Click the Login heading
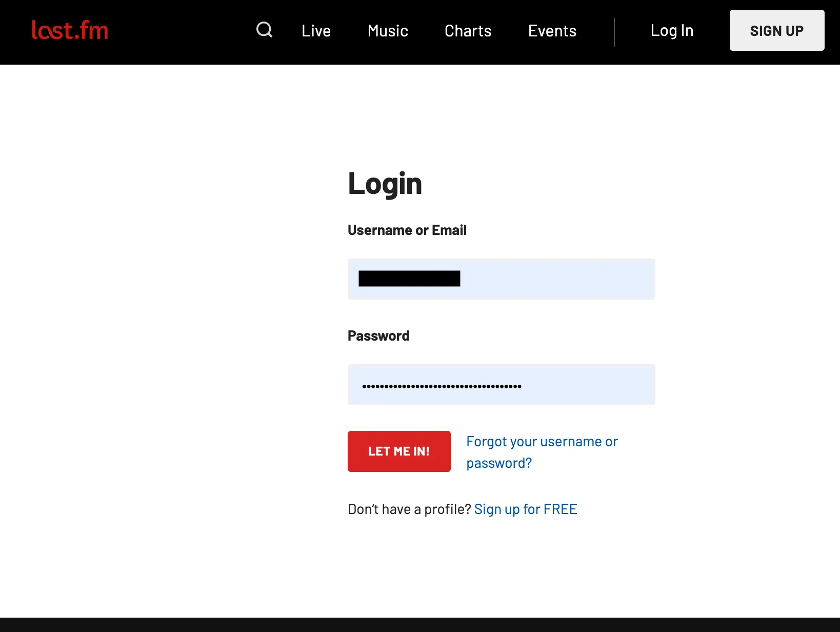The image size is (840, 632). 385,184
